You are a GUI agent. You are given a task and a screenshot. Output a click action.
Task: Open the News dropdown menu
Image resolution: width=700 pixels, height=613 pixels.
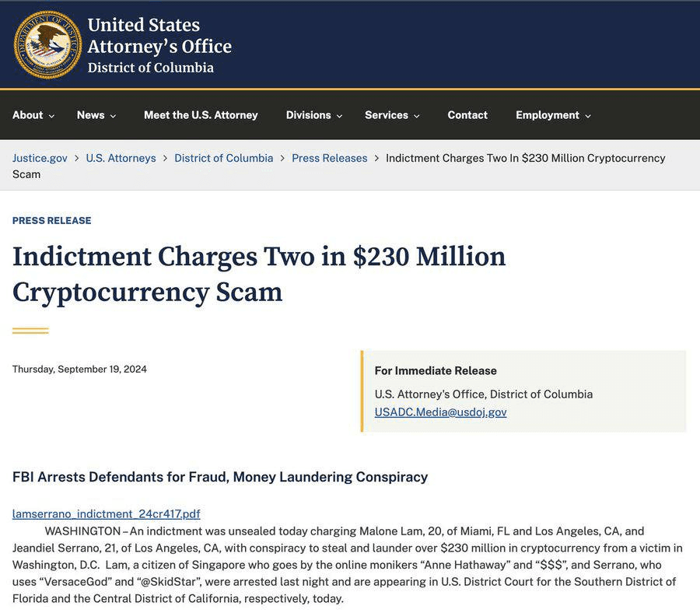coord(96,115)
